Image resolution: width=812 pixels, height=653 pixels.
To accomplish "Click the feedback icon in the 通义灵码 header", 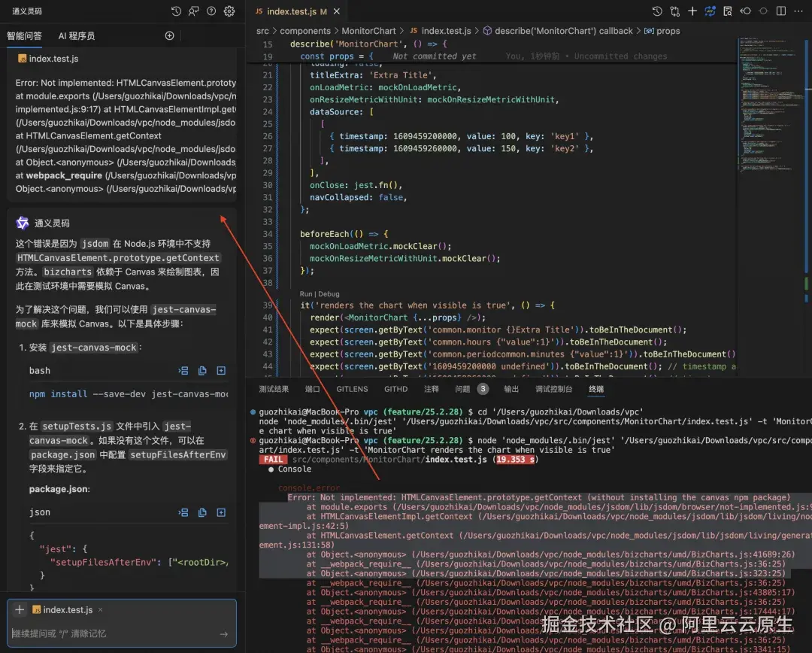I will coord(194,11).
